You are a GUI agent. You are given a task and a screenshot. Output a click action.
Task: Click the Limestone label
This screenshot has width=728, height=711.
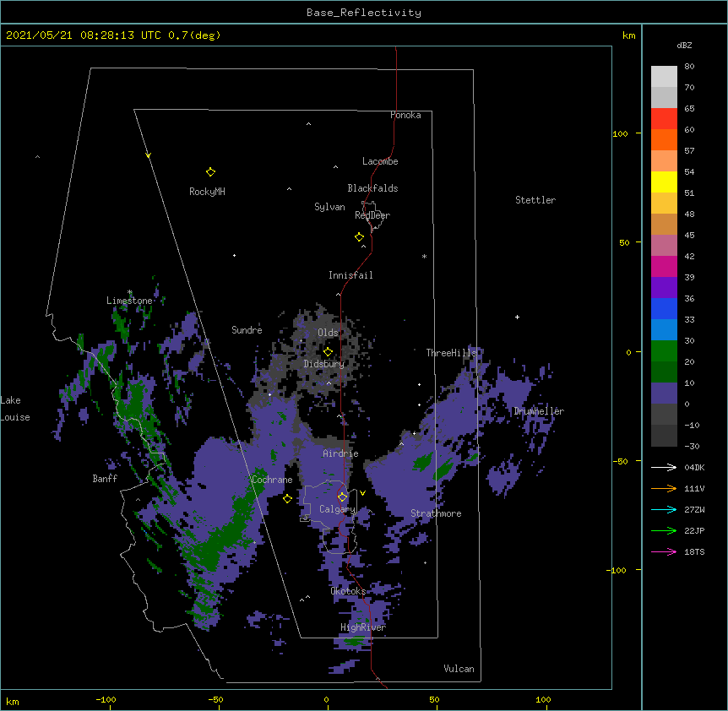point(129,301)
